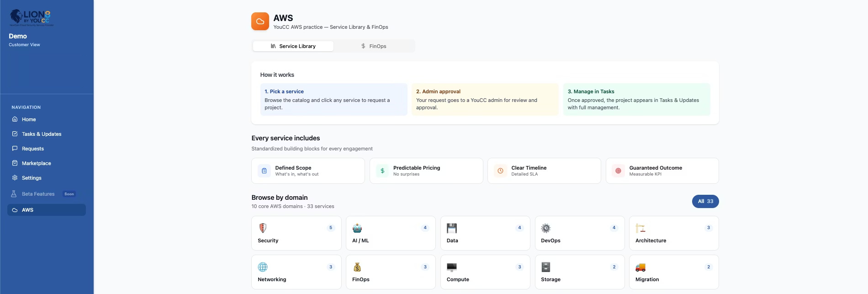The image size is (868, 294).
Task: Open the FinOps domain card
Action: tap(391, 272)
